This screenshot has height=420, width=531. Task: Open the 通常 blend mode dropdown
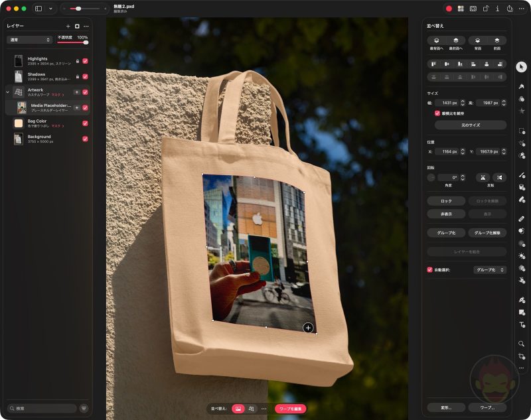tap(30, 40)
